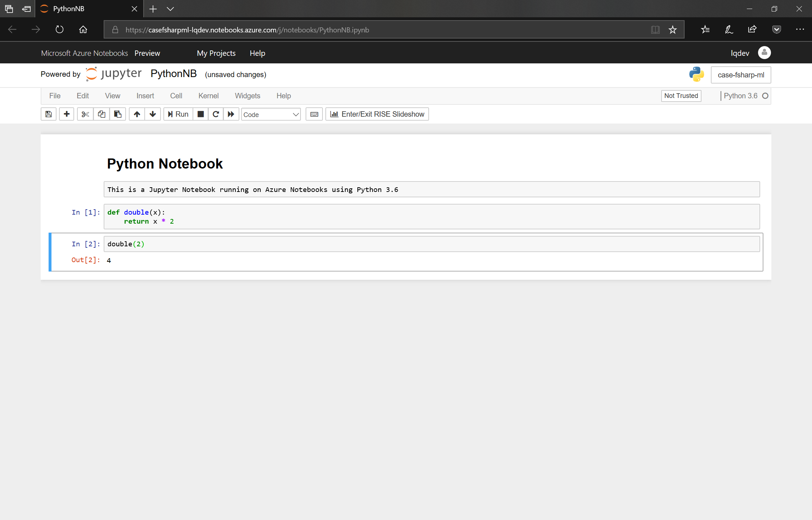Viewport: 812px width, 520px height.
Task: Open the browser tab list chevron
Action: pyautogui.click(x=170, y=9)
